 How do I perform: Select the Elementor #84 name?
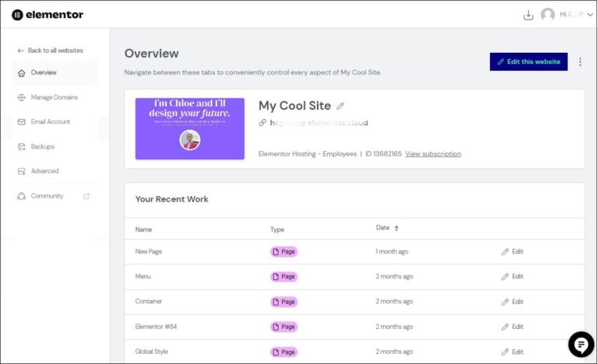[x=156, y=327]
